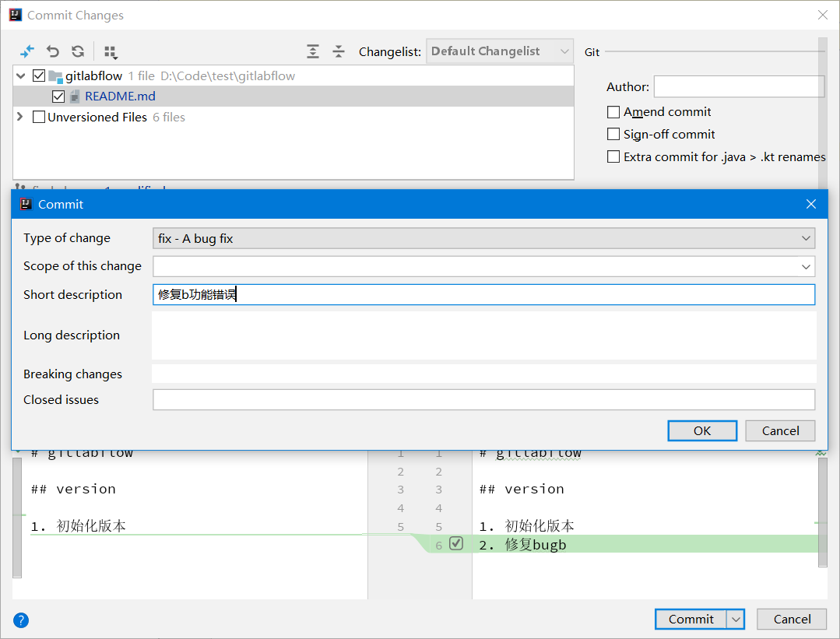Click the OK button in Commit dialog

click(x=702, y=431)
